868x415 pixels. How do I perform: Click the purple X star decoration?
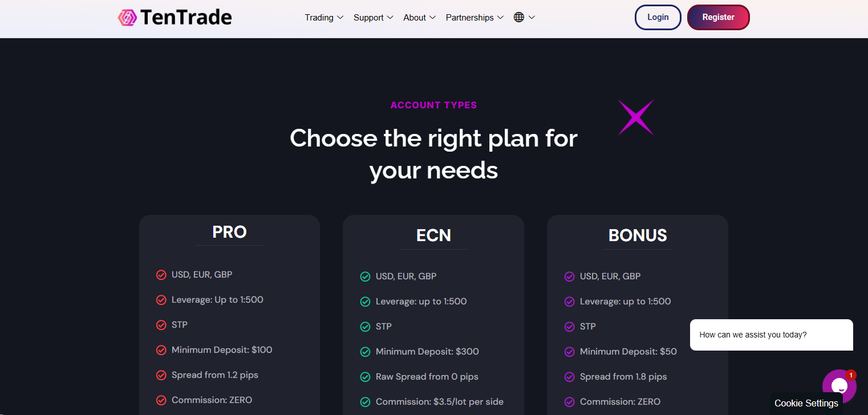point(636,117)
